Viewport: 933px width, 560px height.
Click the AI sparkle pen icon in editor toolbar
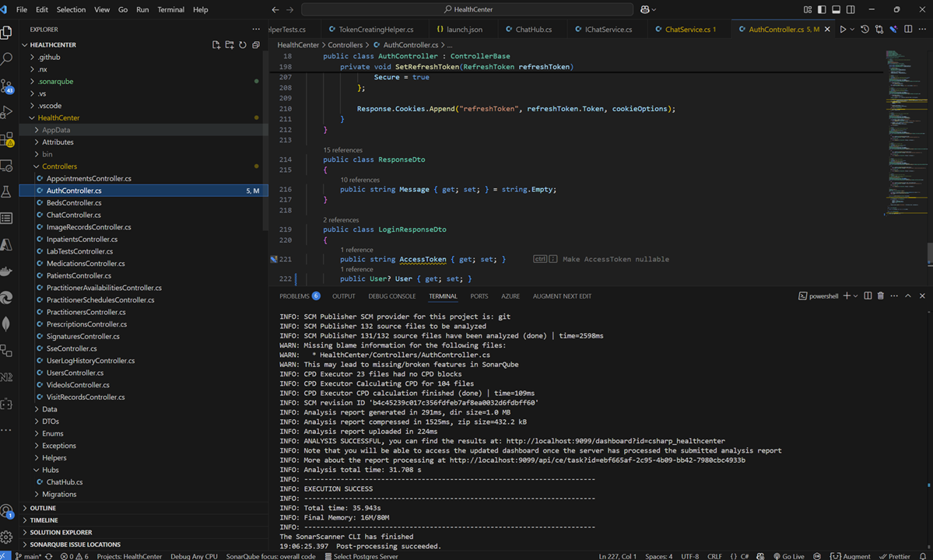point(894,29)
